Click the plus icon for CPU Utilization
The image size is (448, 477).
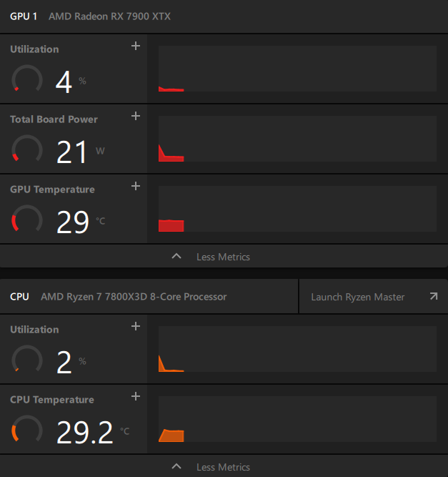pos(136,326)
